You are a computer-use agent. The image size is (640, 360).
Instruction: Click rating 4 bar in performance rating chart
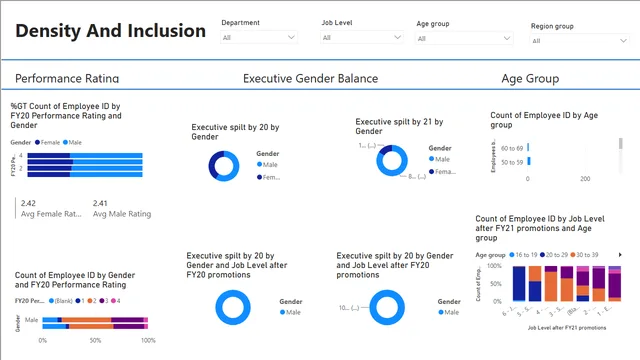85,155
